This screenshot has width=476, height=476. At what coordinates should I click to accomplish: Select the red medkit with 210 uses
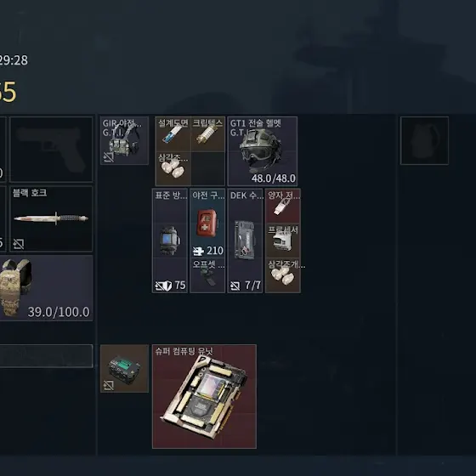pyautogui.click(x=207, y=223)
